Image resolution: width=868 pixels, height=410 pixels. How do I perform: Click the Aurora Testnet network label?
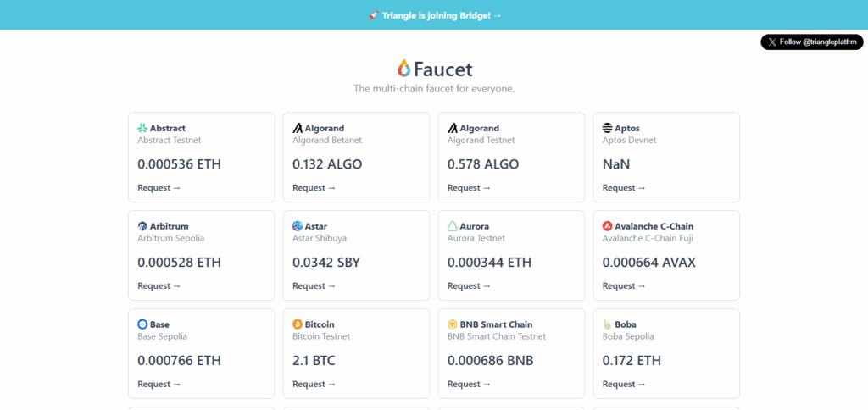pyautogui.click(x=476, y=238)
